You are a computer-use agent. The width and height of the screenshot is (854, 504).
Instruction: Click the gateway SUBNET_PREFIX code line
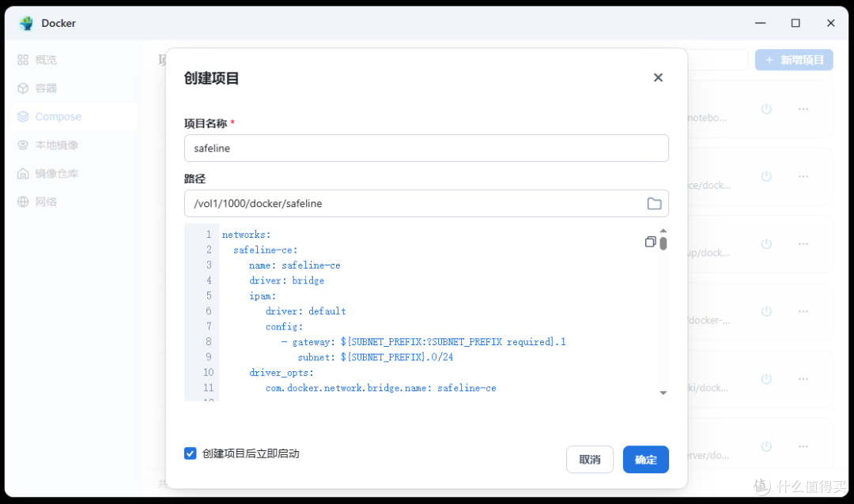point(423,342)
